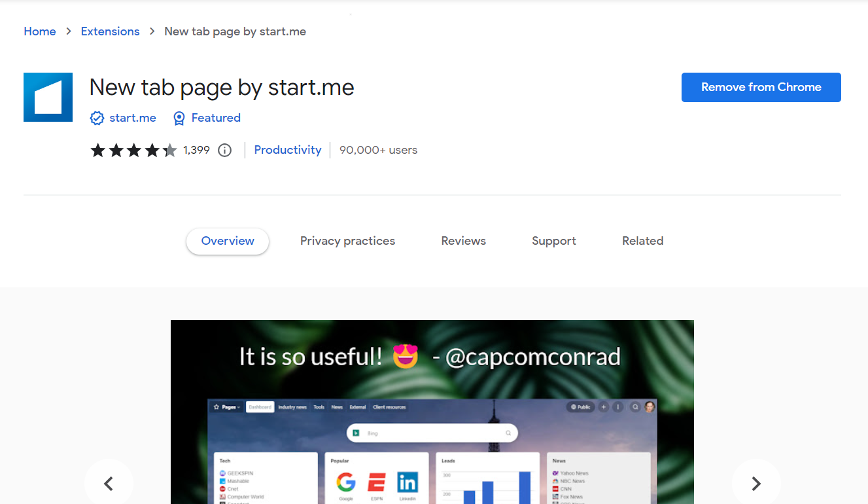
Task: Click the 1,399 ratings count
Action: pyautogui.click(x=196, y=150)
